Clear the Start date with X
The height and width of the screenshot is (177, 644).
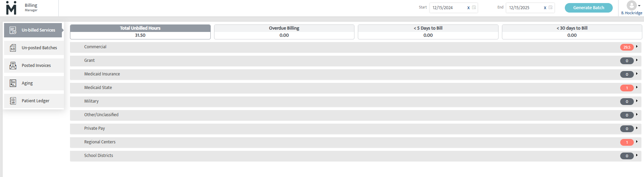[x=468, y=8]
